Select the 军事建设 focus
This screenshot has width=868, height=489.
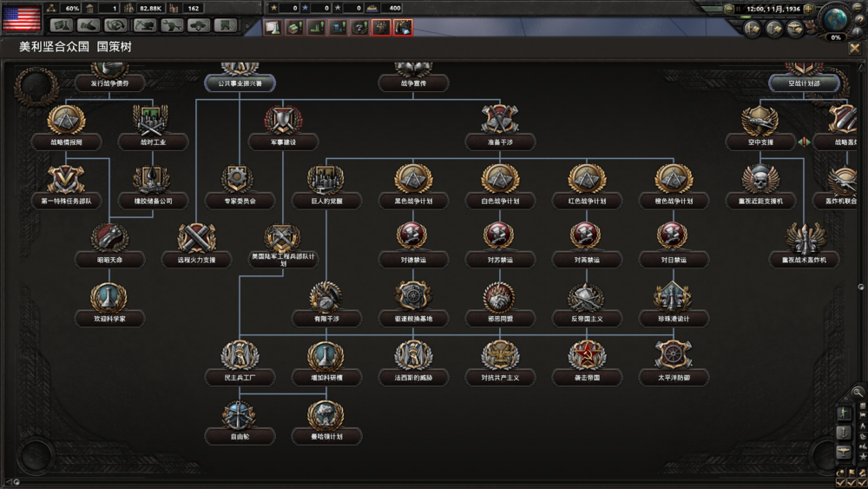point(283,128)
